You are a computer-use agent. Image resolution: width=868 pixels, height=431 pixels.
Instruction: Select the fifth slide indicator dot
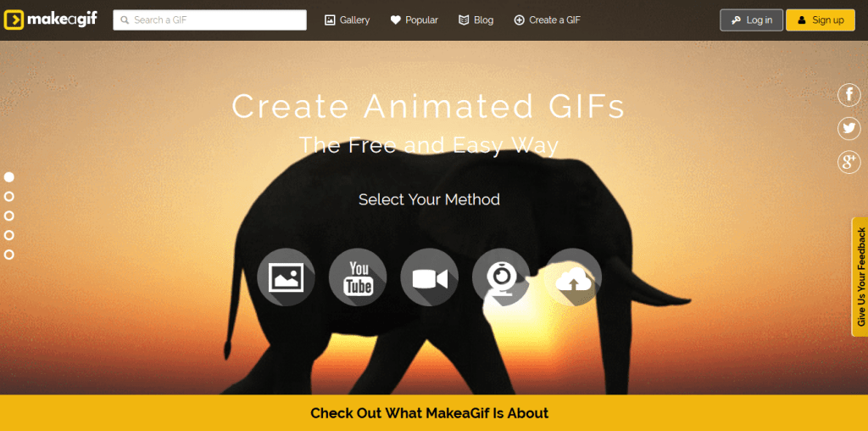point(8,255)
